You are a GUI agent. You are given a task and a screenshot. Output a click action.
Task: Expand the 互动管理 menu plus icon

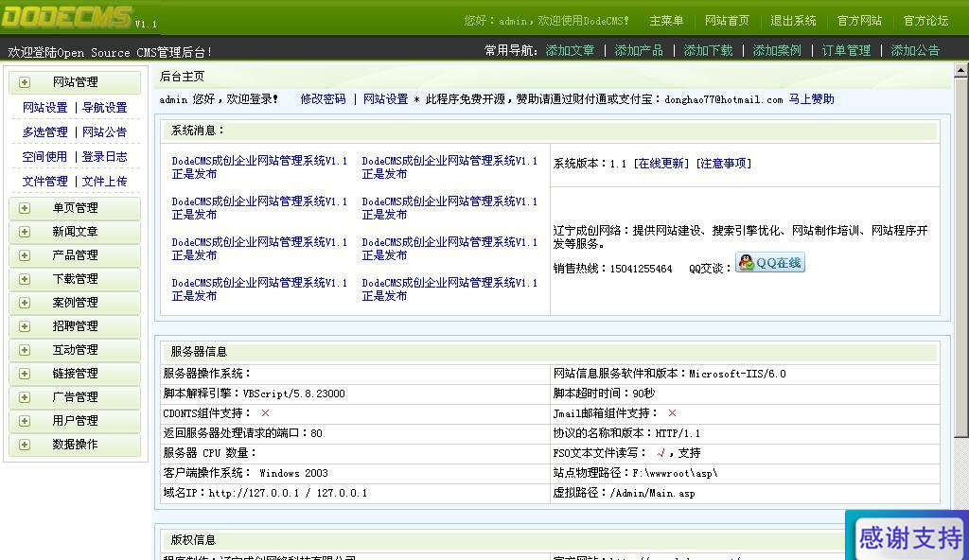pyautogui.click(x=25, y=350)
